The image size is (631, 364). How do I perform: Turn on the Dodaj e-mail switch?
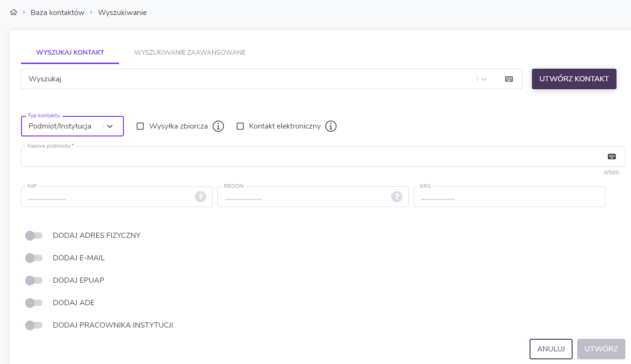(34, 258)
